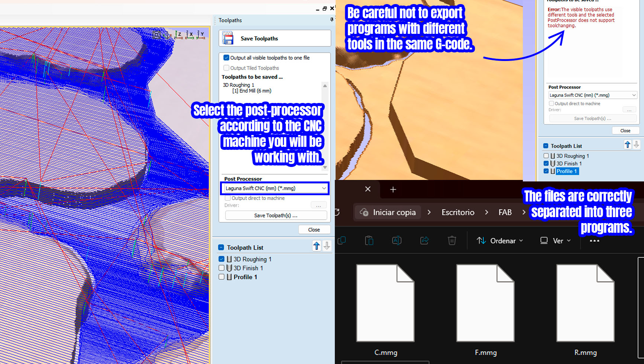Click scroll up arrow of Toolpaths to be saved
Screen dimensions: 644x364
point(325,86)
